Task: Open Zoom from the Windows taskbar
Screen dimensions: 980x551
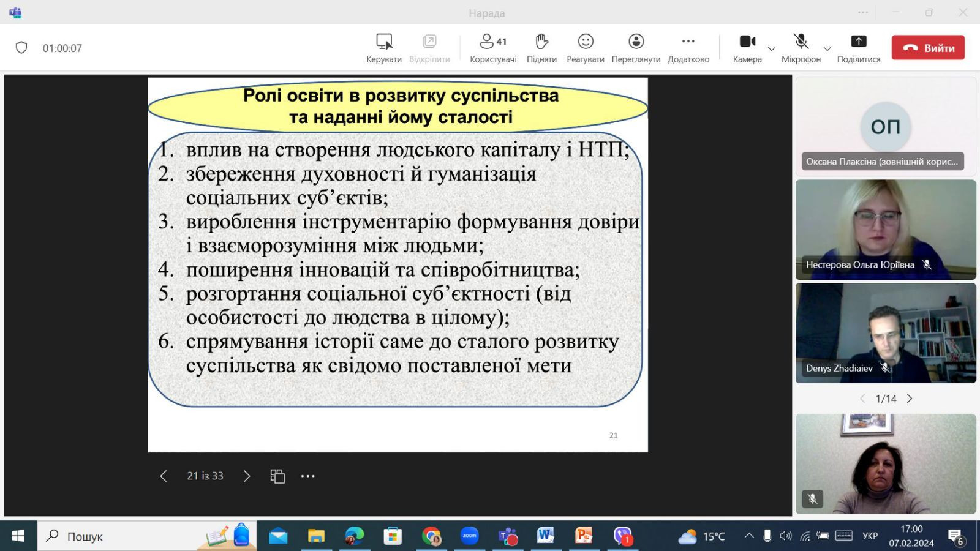Action: click(469, 536)
